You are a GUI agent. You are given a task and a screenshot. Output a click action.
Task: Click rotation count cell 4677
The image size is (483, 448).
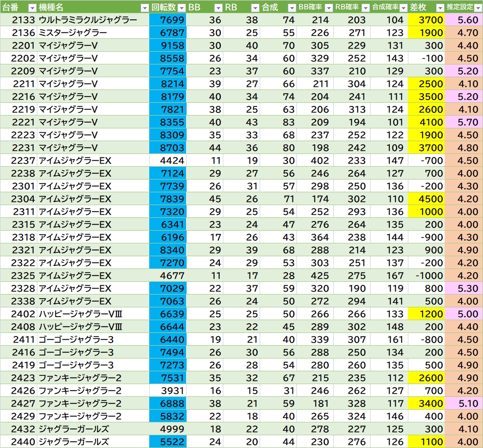click(x=168, y=276)
